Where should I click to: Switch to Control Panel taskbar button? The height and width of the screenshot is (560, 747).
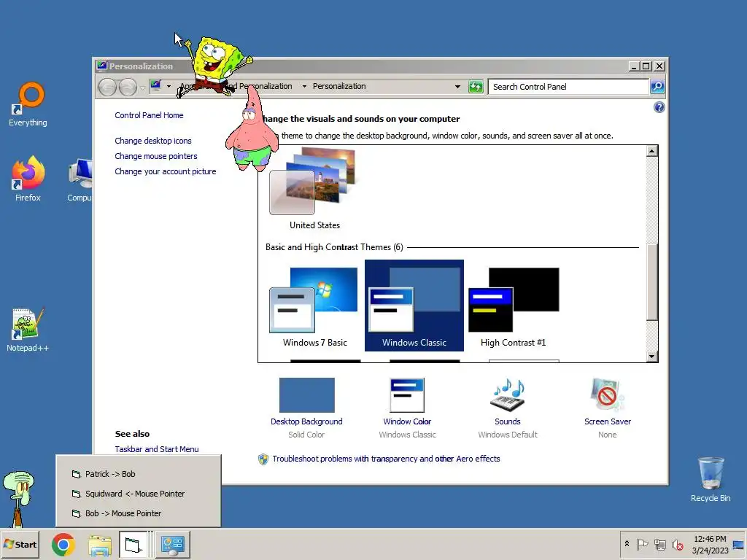click(172, 544)
